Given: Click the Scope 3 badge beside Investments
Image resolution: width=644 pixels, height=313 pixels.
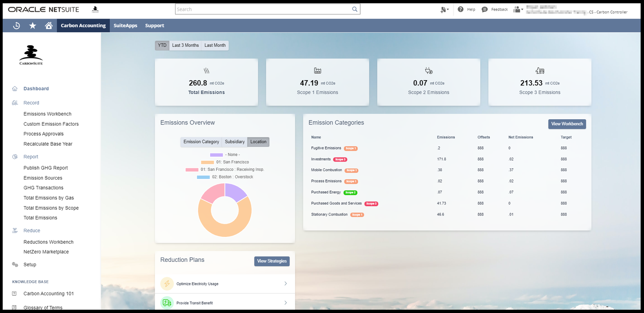Looking at the screenshot, I should [x=340, y=160].
